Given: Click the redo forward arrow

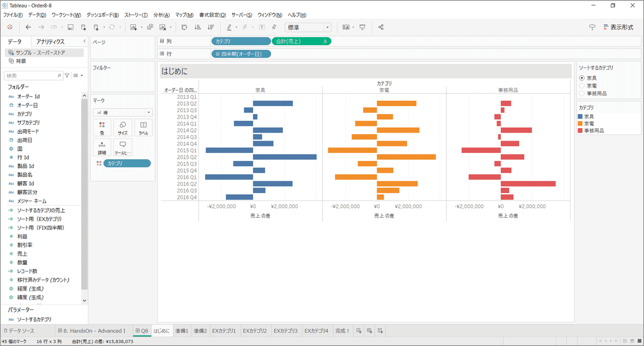Looking at the screenshot, I should click(x=41, y=27).
